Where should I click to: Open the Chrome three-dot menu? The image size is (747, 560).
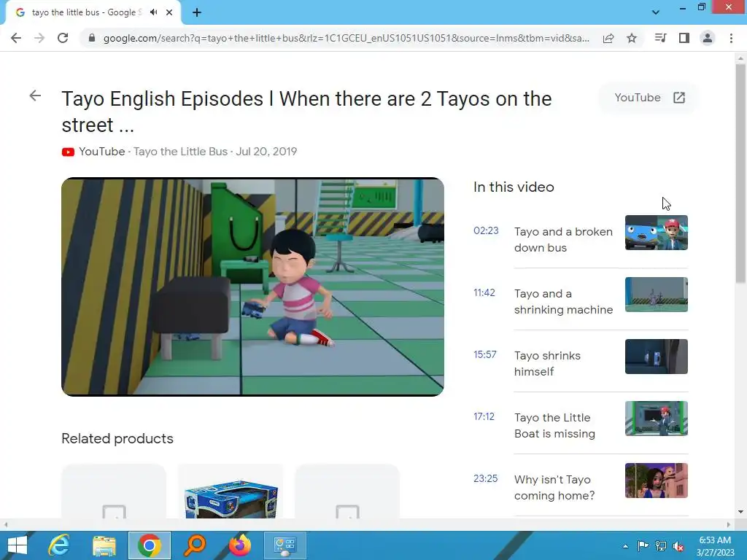point(731,38)
